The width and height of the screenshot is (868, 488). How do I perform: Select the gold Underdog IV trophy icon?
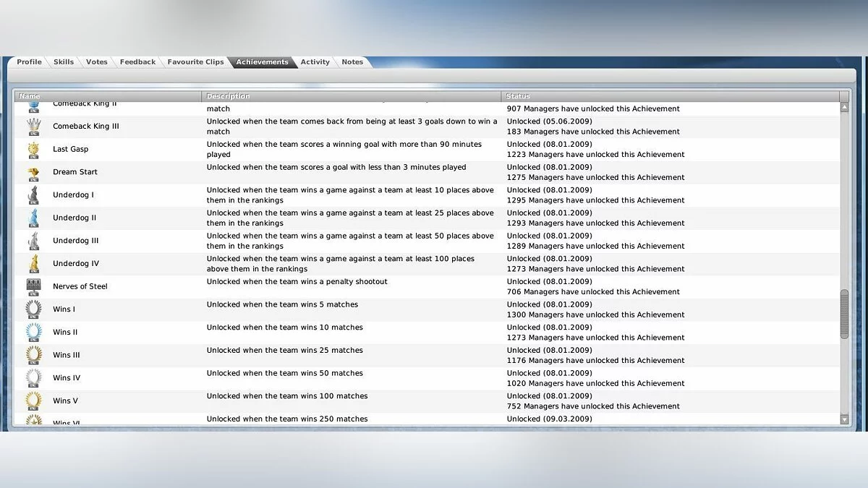(x=33, y=264)
